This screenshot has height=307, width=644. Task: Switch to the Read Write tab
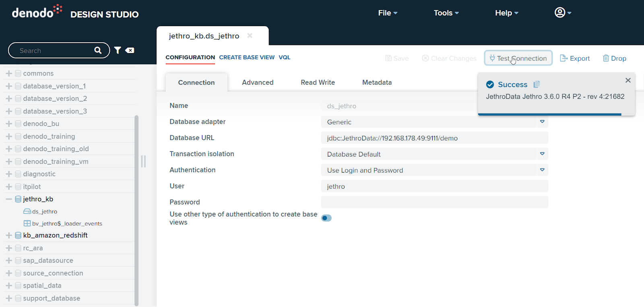click(318, 82)
